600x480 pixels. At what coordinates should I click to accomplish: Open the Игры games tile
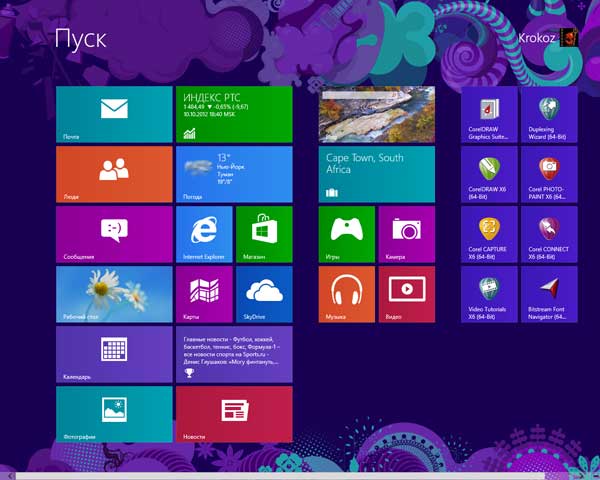(347, 234)
